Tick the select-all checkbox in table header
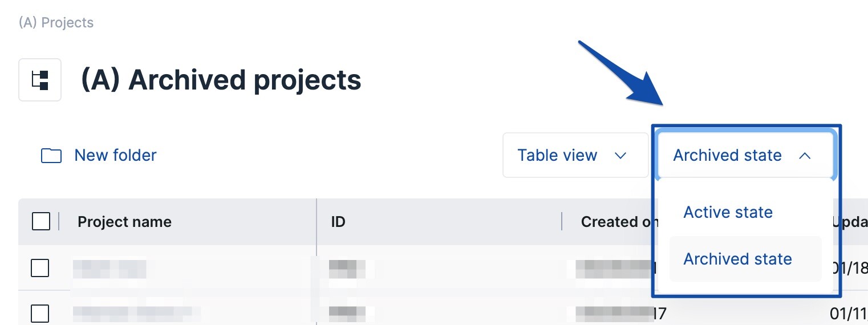Viewport: 868px width, 325px height. pyautogui.click(x=41, y=221)
